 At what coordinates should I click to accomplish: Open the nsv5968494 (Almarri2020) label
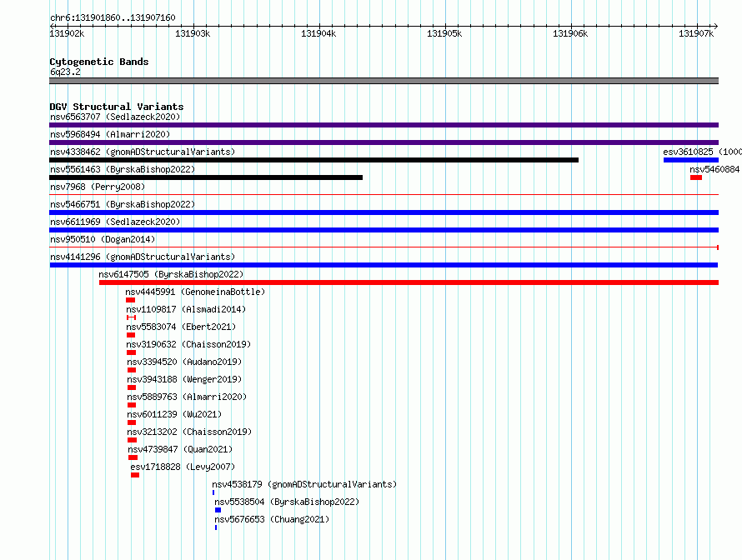tap(110, 134)
